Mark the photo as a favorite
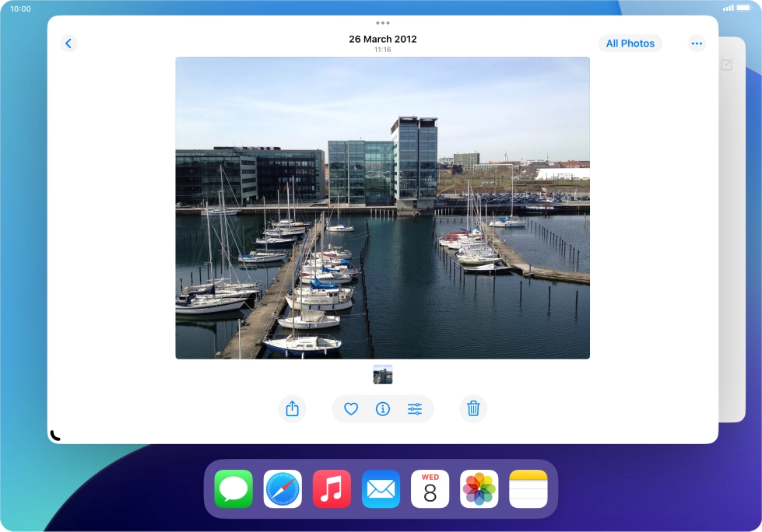Viewport: 762px width, 532px height. 349,408
